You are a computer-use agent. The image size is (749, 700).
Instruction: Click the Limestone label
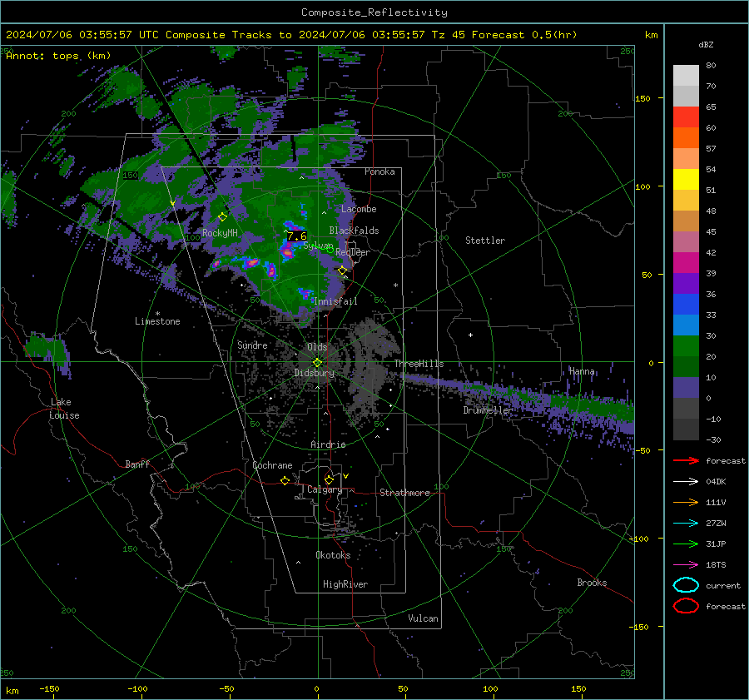click(157, 321)
